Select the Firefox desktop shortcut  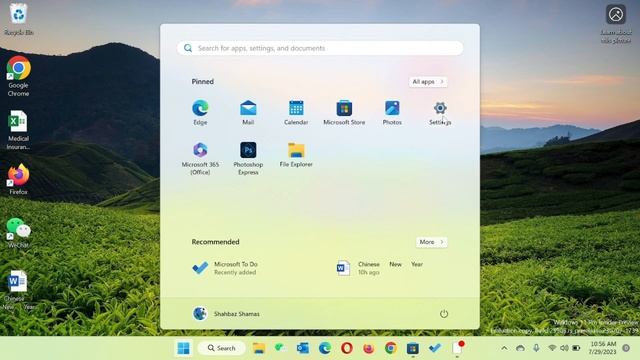point(18,180)
